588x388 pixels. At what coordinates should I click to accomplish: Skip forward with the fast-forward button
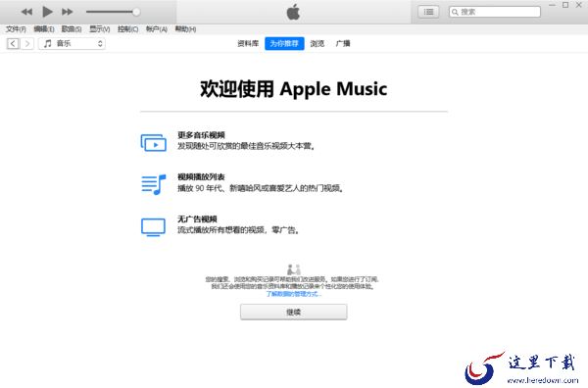pos(68,12)
